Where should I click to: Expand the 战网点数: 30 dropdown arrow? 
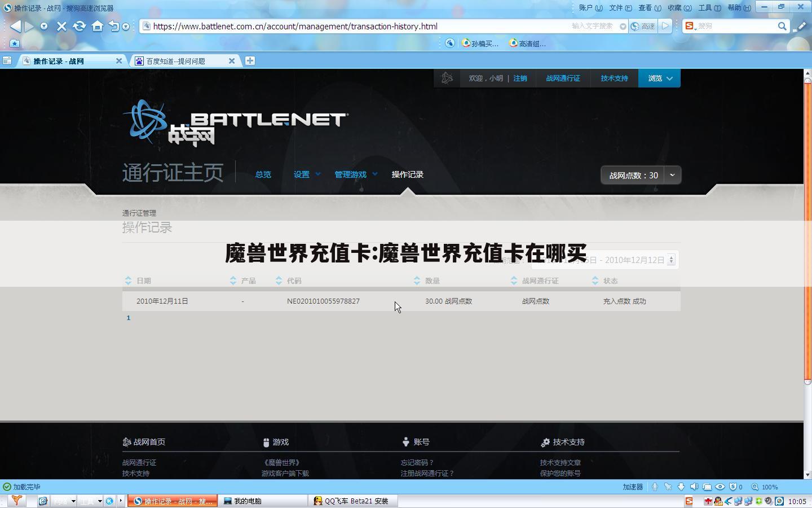672,175
